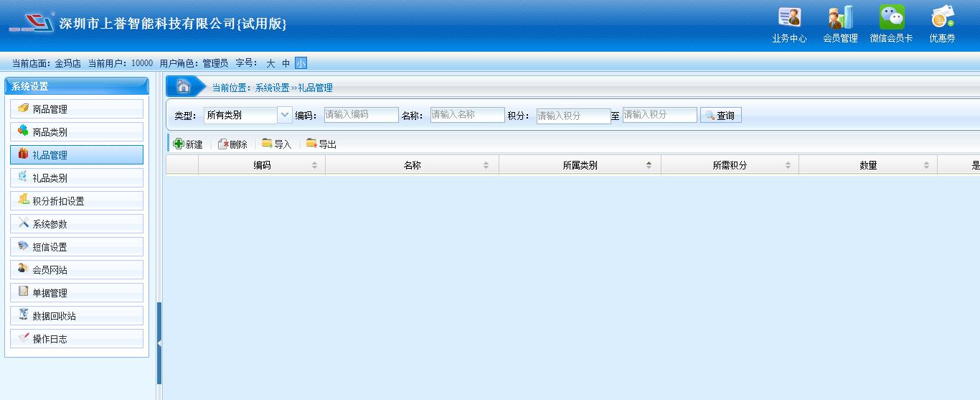Click the 新建 new gift button

pos(188,144)
